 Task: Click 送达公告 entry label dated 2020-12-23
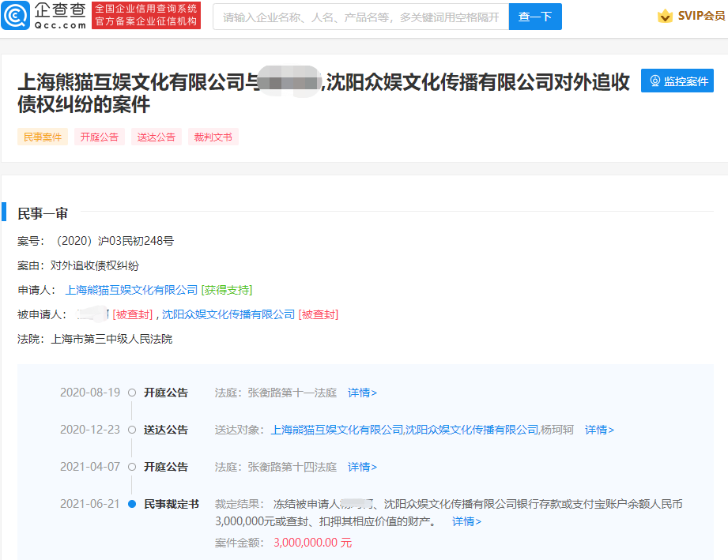(166, 430)
